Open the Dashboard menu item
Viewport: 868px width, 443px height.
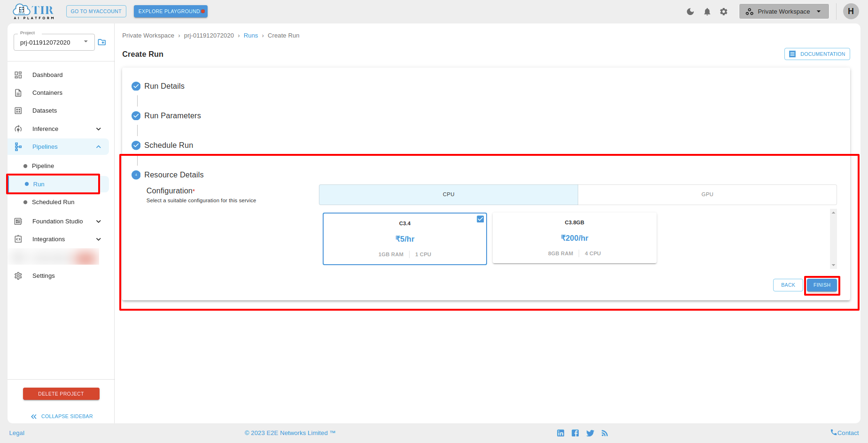tap(47, 75)
